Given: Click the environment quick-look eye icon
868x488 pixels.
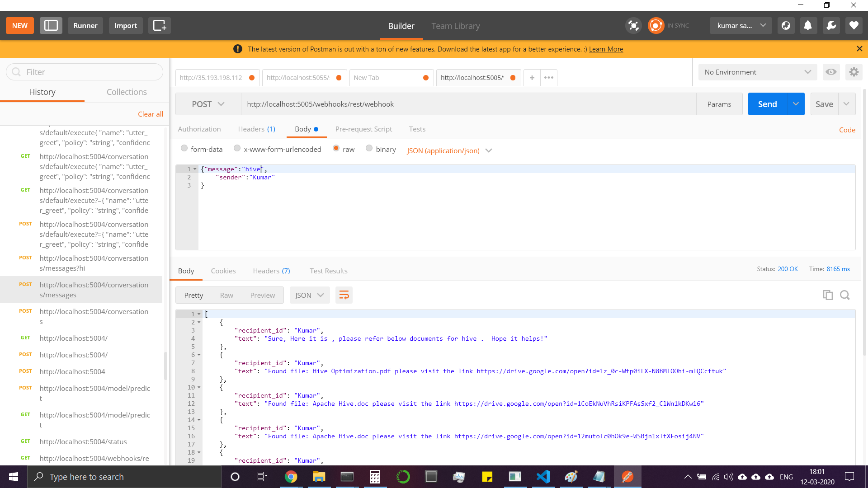Looking at the screenshot, I should pos(831,72).
